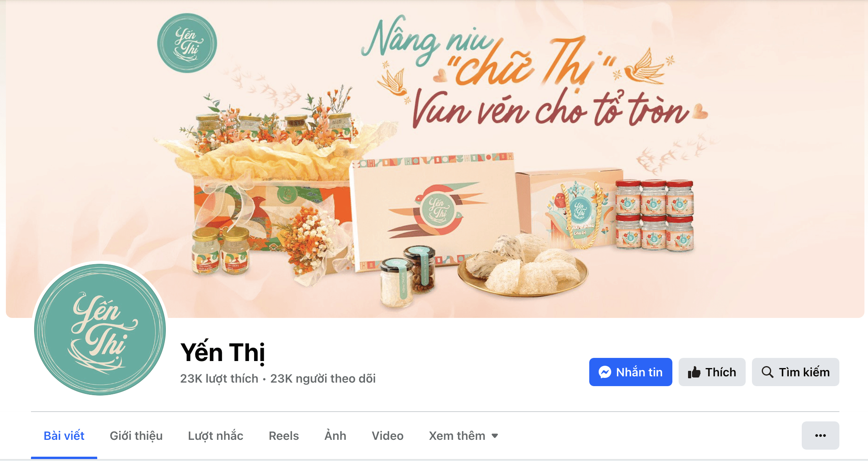Open the three-dots more options menu
The width and height of the screenshot is (868, 461).
tap(820, 436)
